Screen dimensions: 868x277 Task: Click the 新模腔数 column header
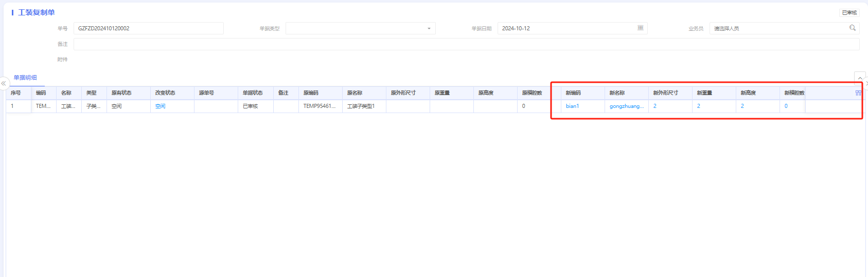[794, 93]
